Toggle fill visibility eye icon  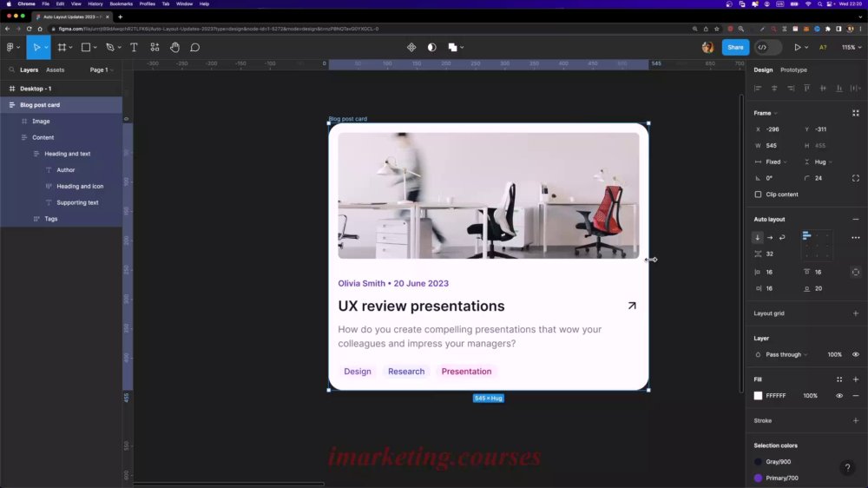point(839,395)
